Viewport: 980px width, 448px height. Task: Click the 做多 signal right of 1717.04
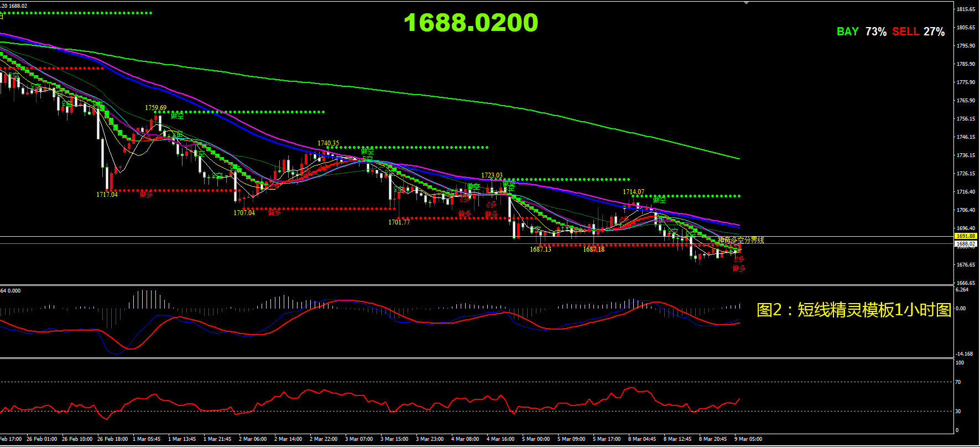coord(147,194)
